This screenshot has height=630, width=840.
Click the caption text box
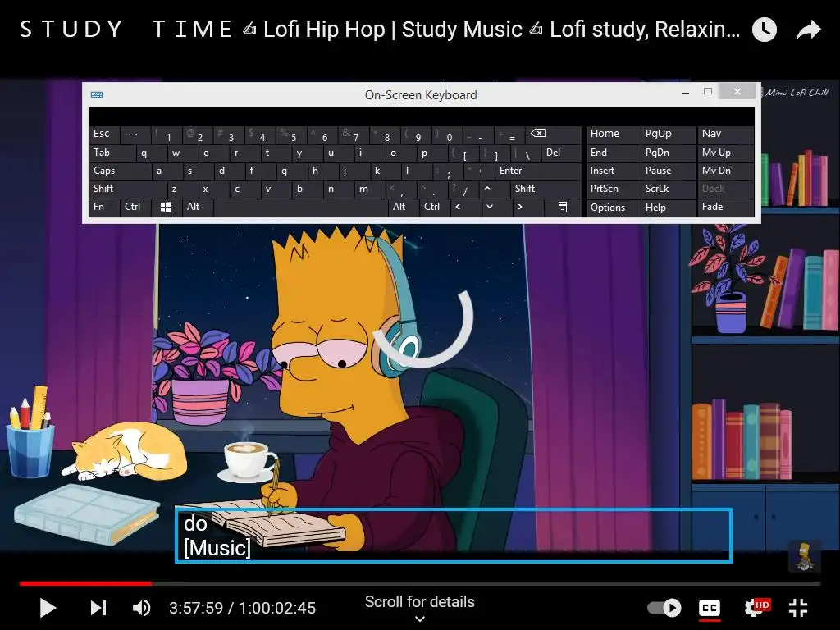click(x=453, y=535)
